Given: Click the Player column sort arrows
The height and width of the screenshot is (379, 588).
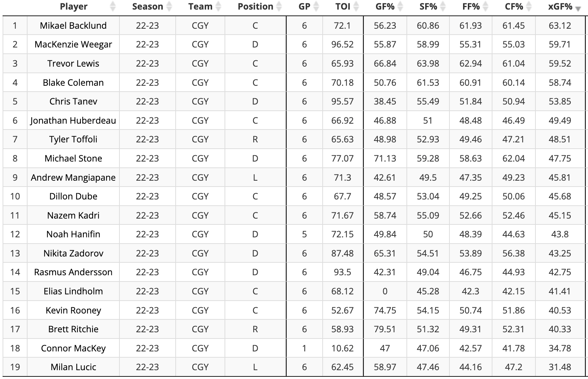Looking at the screenshot, I should click(x=113, y=7).
